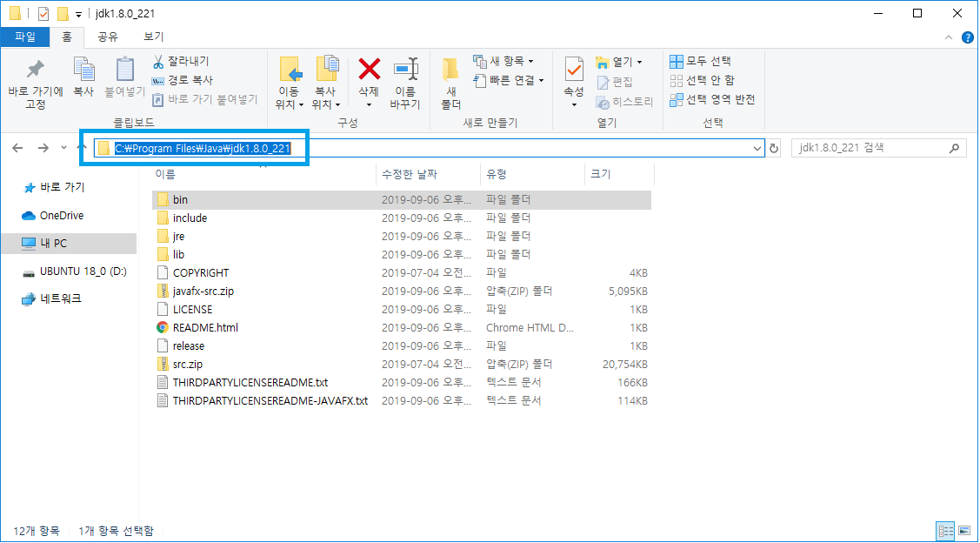This screenshot has height=543, width=980.
Task: Click Select all (모두 선택)
Action: (x=701, y=61)
